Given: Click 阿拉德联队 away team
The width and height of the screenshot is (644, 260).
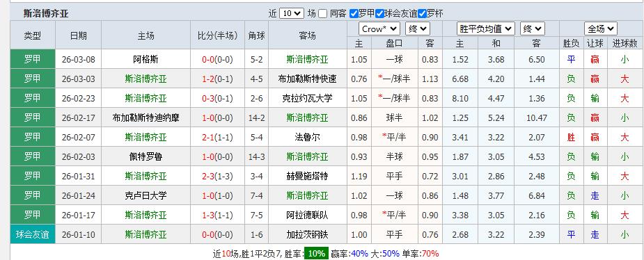Looking at the screenshot, I should pyautogui.click(x=307, y=216).
